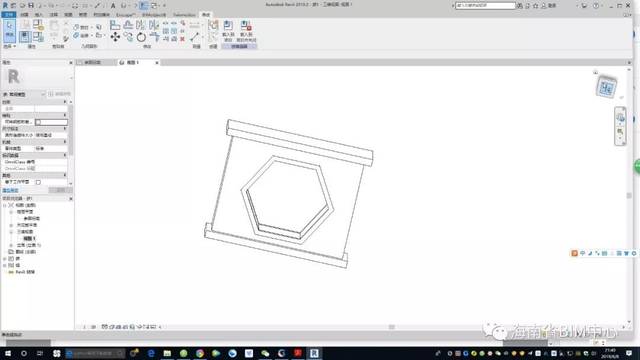Screen dimensions: 640x360
Task: Select Mirror Draw Axis tool
Action: [154, 25]
